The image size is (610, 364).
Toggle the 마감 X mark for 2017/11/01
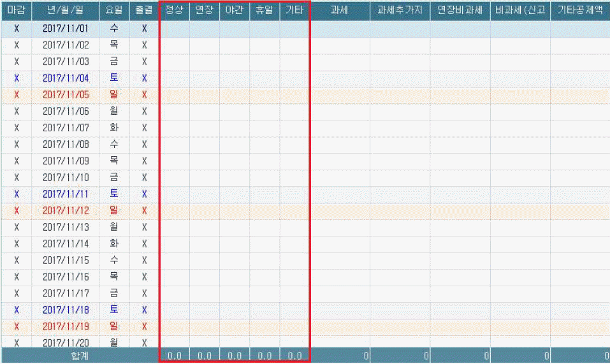click(16, 29)
